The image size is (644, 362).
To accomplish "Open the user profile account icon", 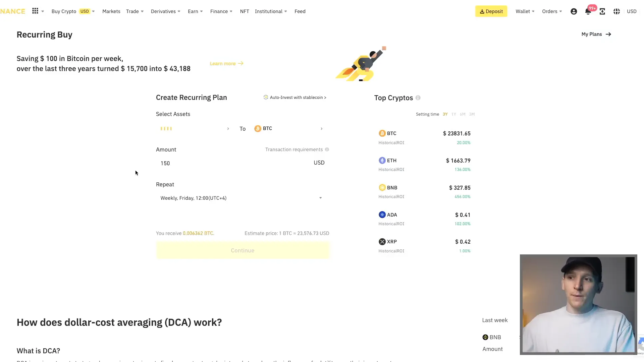I will point(574,11).
